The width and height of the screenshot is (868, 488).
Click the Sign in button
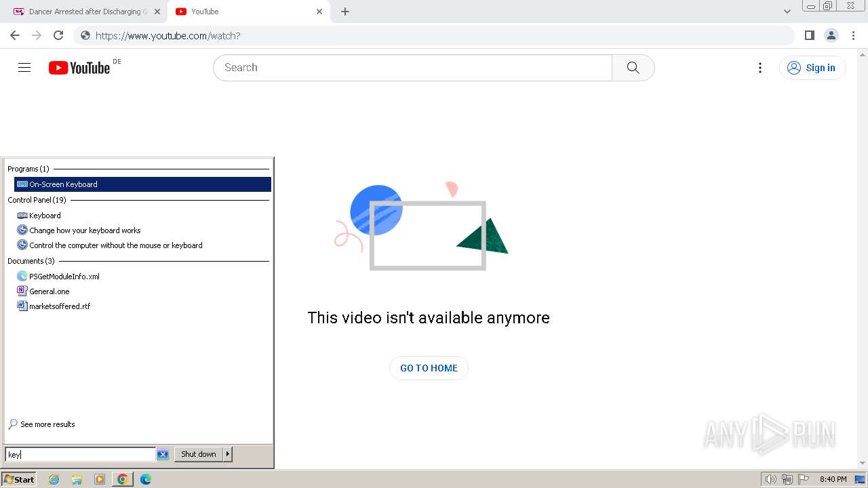(812, 68)
